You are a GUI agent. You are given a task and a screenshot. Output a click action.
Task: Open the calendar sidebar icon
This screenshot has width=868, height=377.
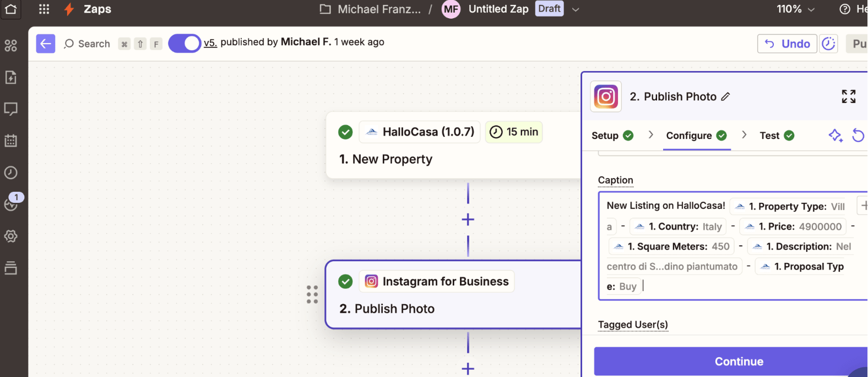11,141
